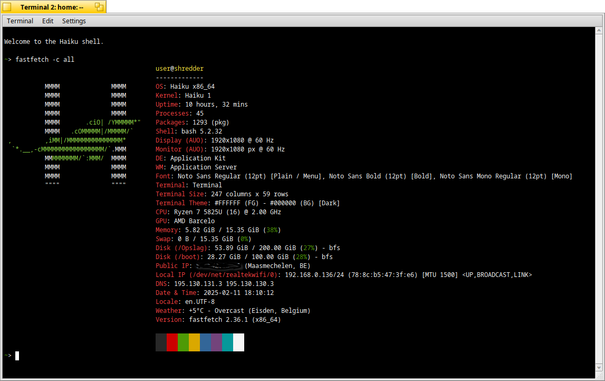Click the 'Monitor (AUO)' line
The height and width of the screenshot is (381, 605).
coord(220,149)
